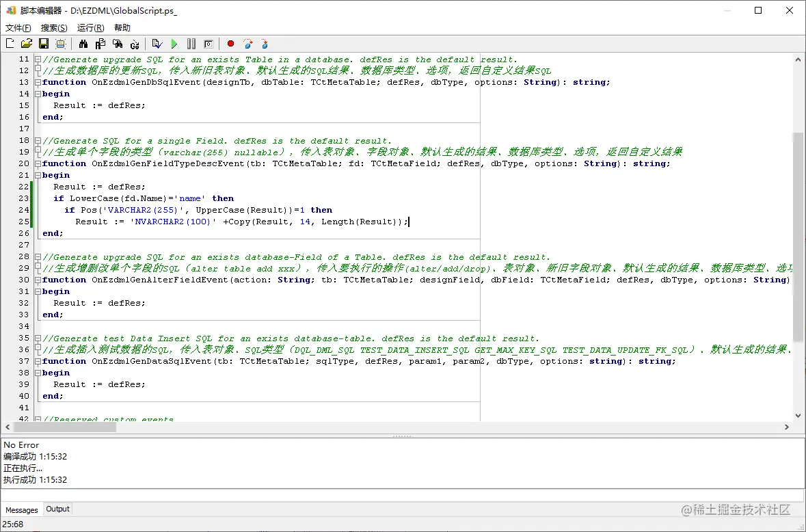
Task: Open a script file via folder icon
Action: 27,44
